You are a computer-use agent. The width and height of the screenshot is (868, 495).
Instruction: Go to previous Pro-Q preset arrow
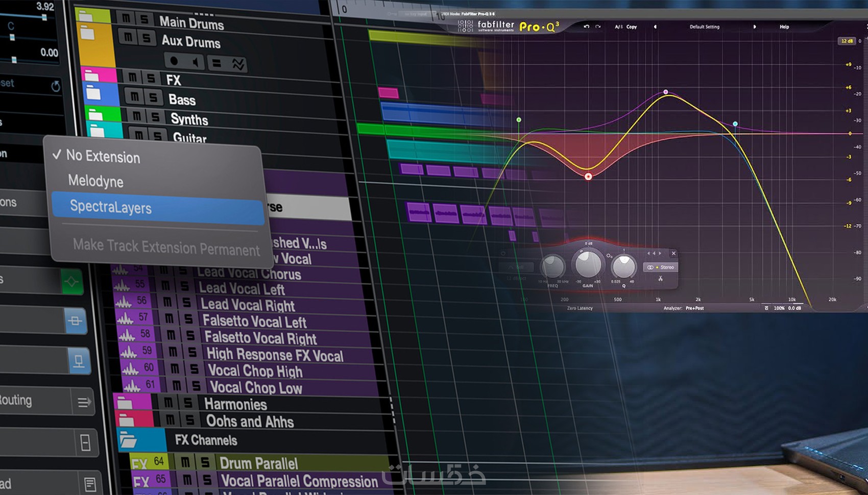pos(655,27)
